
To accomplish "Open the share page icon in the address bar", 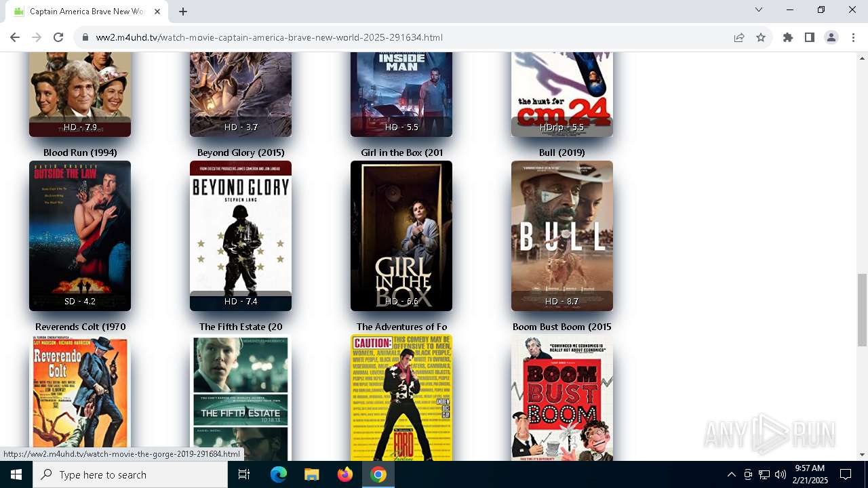I will (x=739, y=37).
